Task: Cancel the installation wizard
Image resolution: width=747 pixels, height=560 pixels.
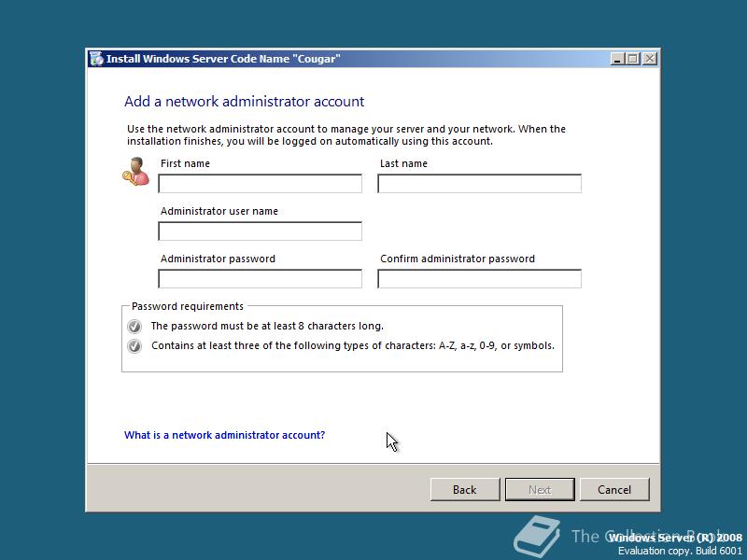Action: pos(614,489)
